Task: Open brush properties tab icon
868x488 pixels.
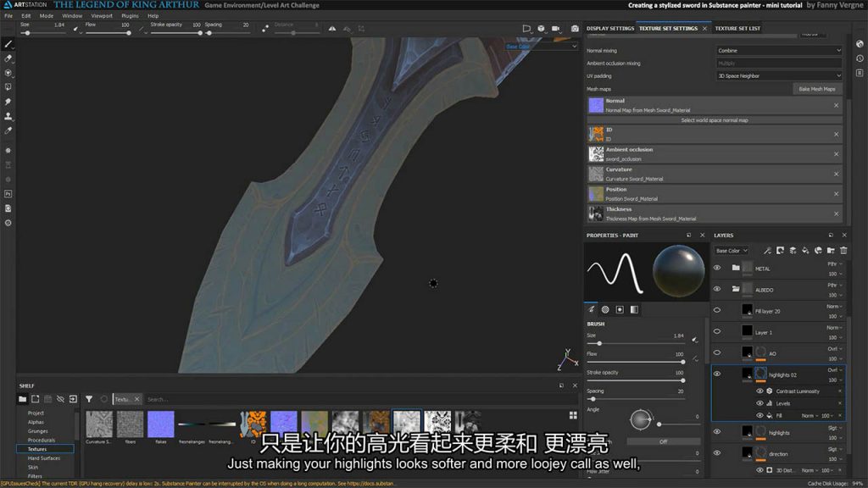Action: [x=591, y=309]
